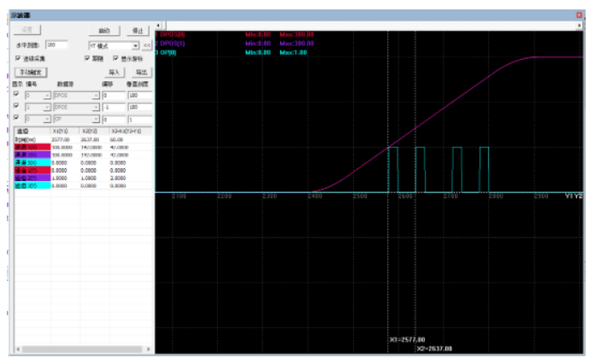
Task: Collapse the settings panel with << button
Action: coord(147,44)
